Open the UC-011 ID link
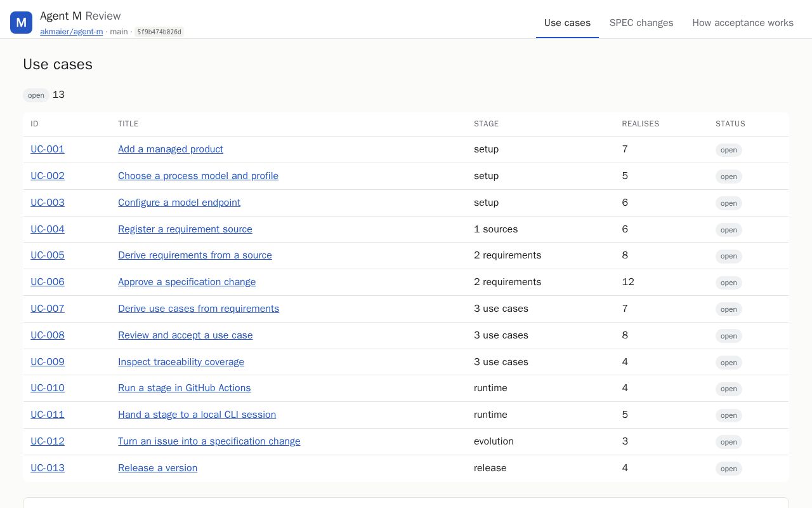This screenshot has height=508, width=812. point(48,415)
